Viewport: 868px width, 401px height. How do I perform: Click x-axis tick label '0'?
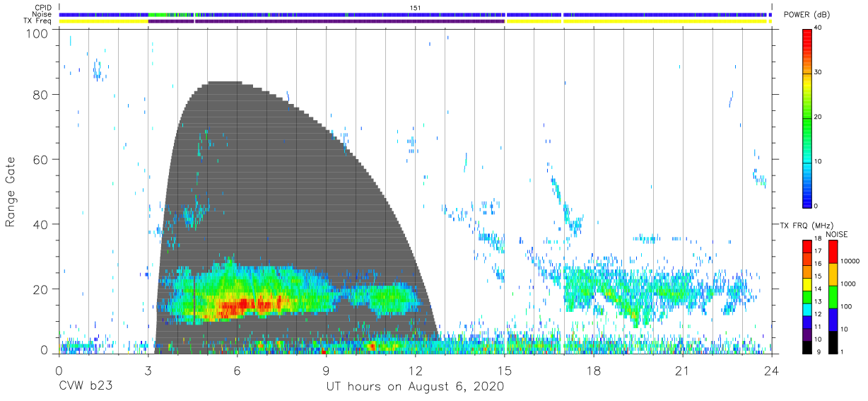(59, 371)
